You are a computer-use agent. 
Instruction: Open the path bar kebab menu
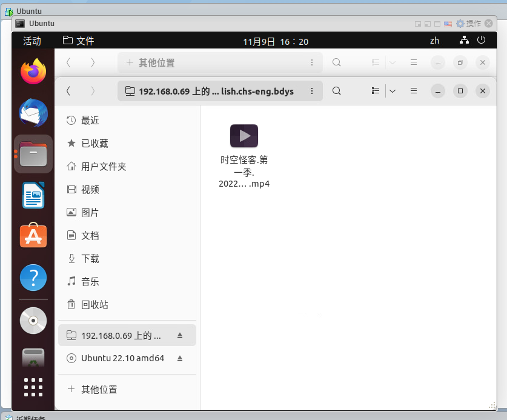coord(312,90)
